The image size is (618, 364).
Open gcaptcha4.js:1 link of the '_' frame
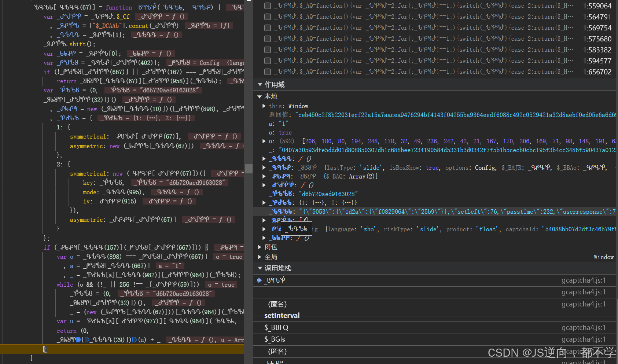point(583,292)
